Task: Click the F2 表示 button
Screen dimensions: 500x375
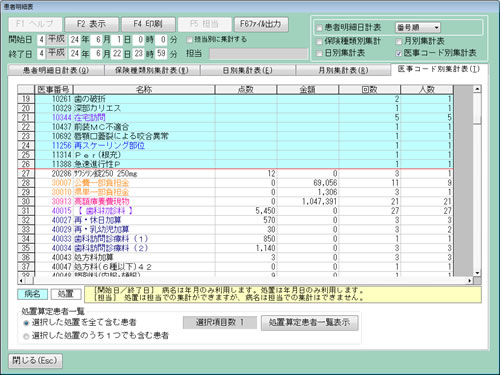Action: 91,24
